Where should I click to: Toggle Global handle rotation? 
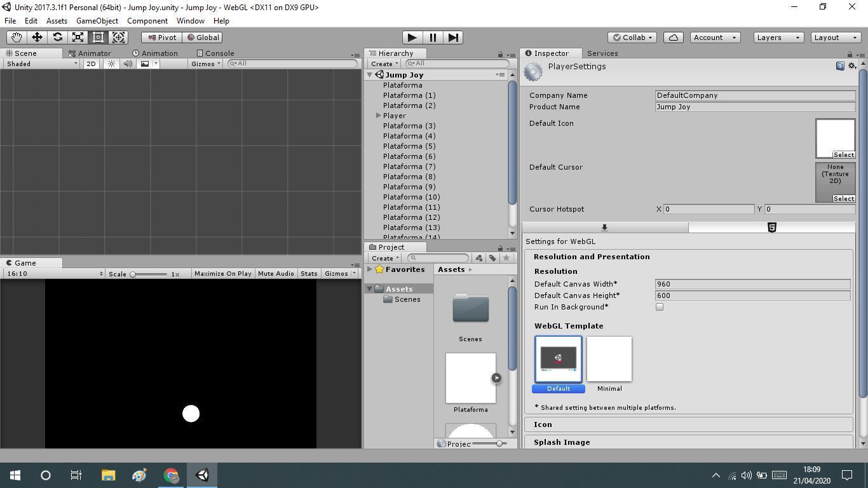[203, 37]
